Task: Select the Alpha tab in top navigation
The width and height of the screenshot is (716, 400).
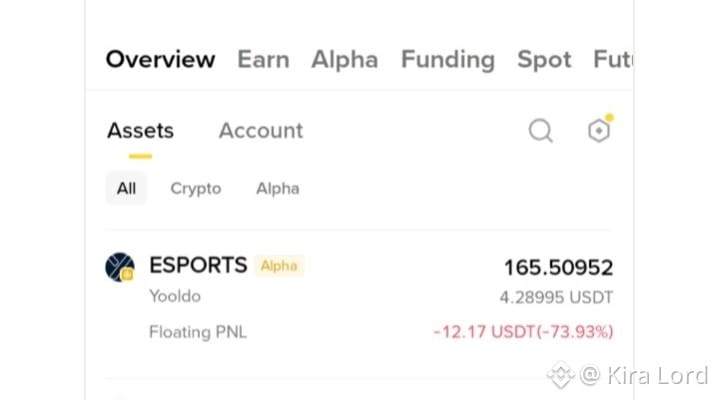Action: point(345,59)
